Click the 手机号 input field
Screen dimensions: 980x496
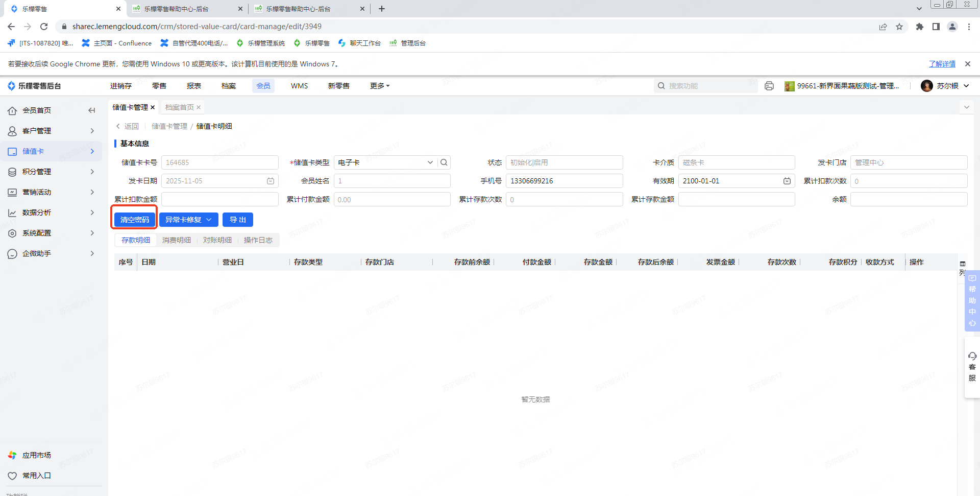[x=565, y=181]
